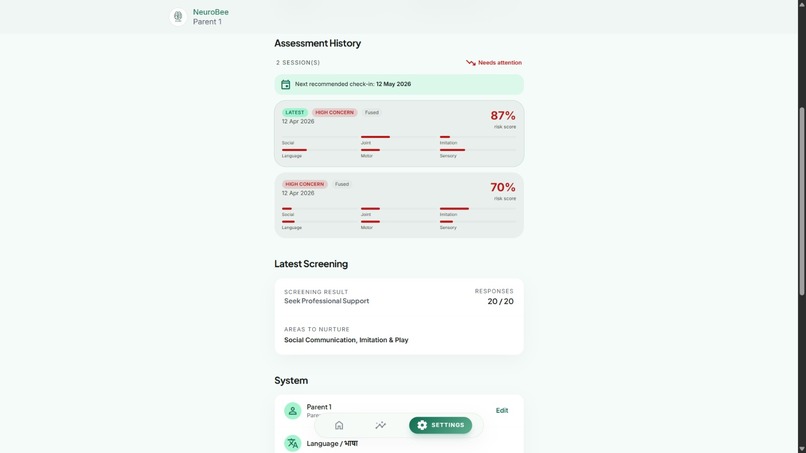Click Social Communication, Imitation & Play text

pos(346,340)
